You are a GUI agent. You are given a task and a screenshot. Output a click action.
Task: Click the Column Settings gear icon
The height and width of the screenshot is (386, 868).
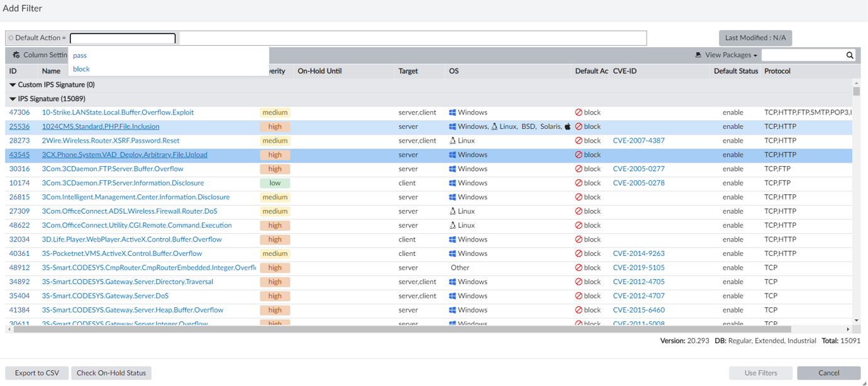[16, 55]
